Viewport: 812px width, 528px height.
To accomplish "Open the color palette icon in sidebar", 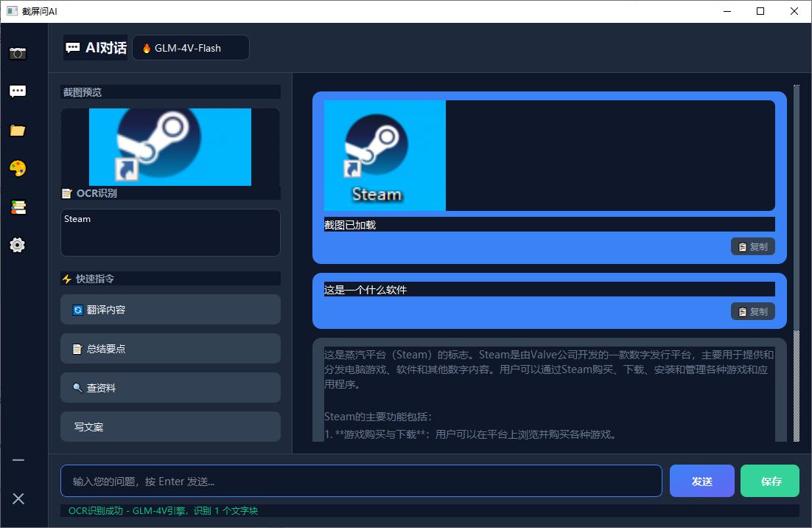I will coord(18,168).
